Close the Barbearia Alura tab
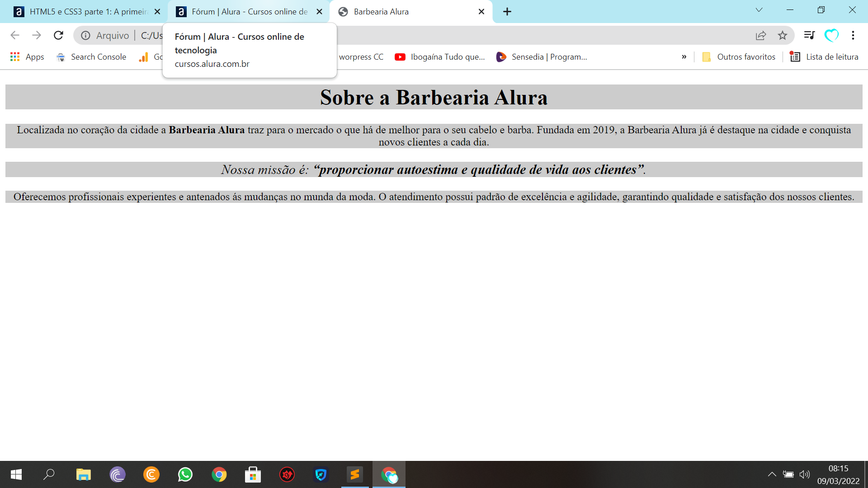The width and height of the screenshot is (868, 488). (481, 12)
